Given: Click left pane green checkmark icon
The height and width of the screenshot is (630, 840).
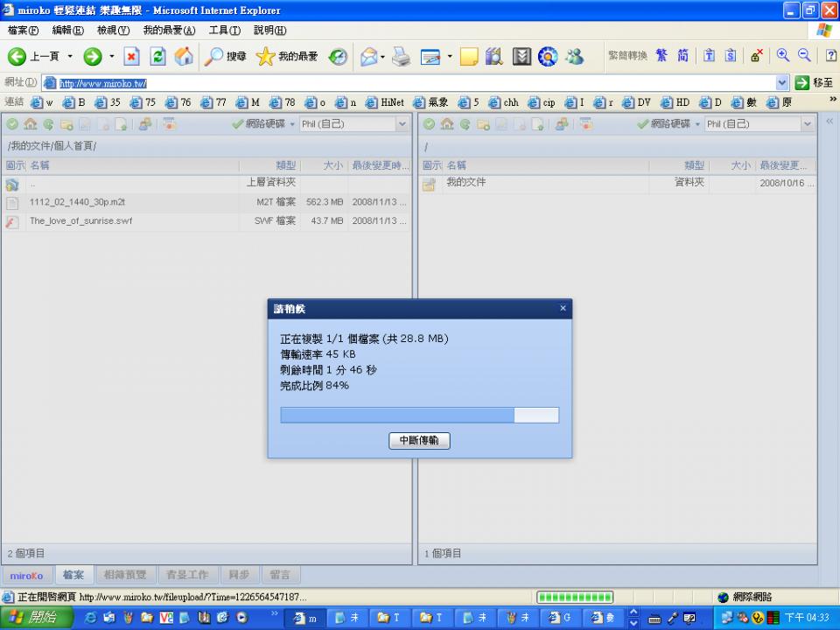Looking at the screenshot, I should tap(12, 124).
